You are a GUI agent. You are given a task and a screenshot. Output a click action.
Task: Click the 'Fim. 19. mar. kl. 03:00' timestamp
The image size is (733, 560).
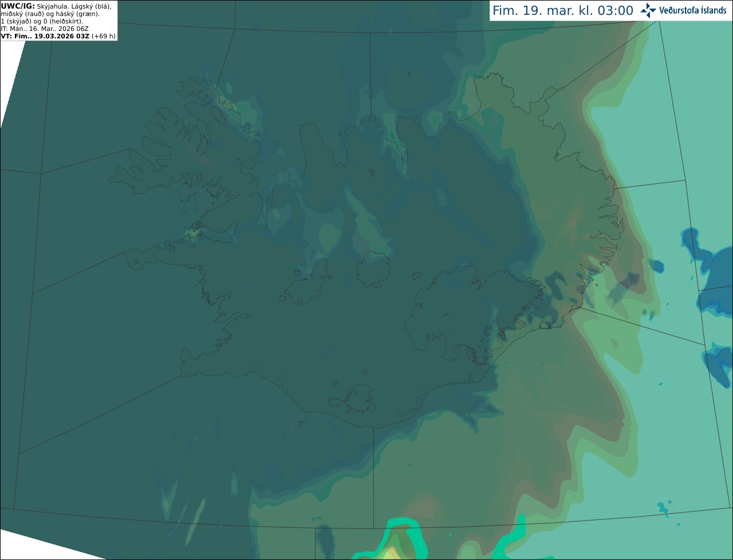pyautogui.click(x=563, y=11)
